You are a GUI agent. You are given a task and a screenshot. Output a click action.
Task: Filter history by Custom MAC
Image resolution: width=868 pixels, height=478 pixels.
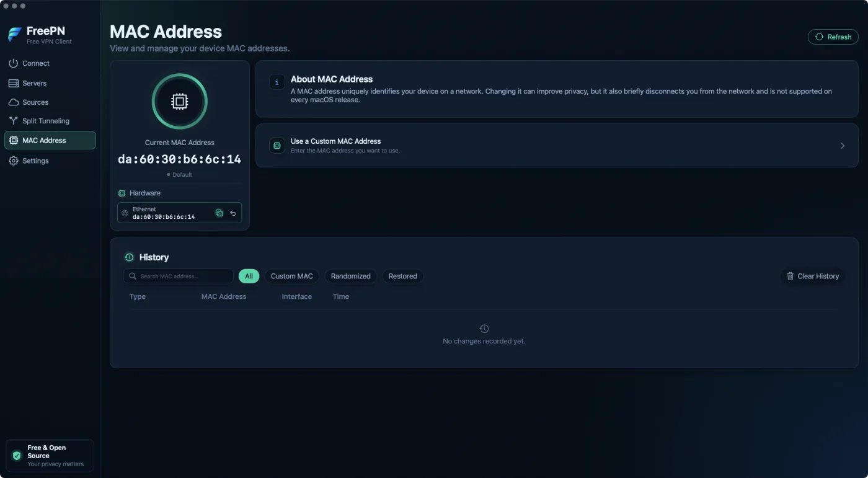(292, 276)
